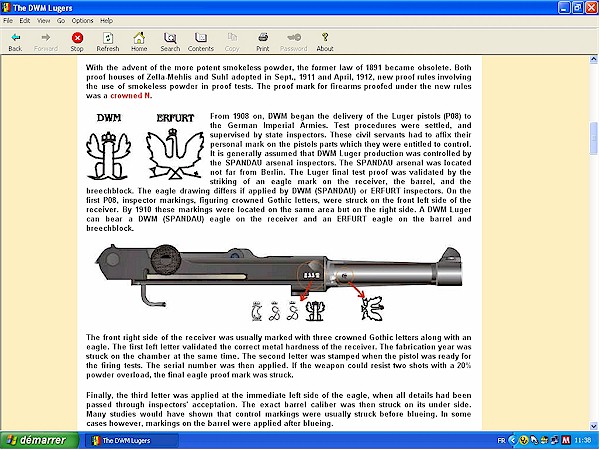Click the DWM eagle proof mark image

pyautogui.click(x=108, y=156)
